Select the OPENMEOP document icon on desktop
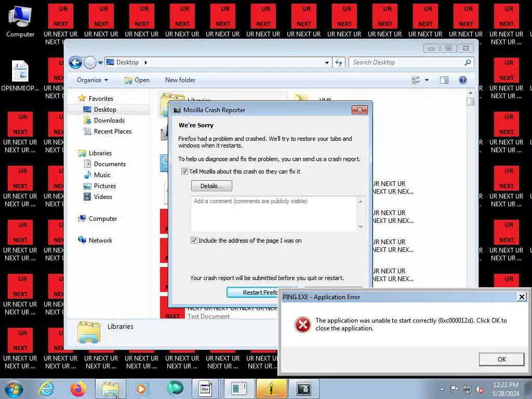The width and height of the screenshot is (532, 399). [20, 76]
